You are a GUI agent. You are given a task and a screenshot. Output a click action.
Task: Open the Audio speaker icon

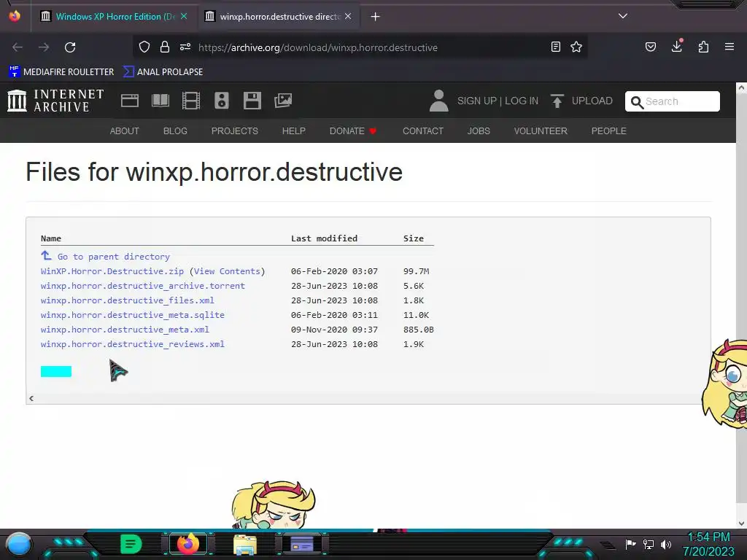pyautogui.click(x=222, y=101)
